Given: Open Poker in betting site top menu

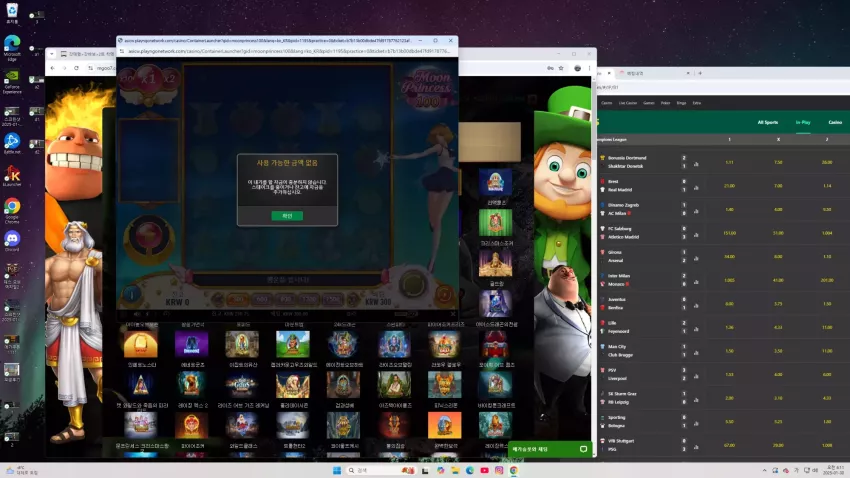Looking at the screenshot, I should pos(665,103).
